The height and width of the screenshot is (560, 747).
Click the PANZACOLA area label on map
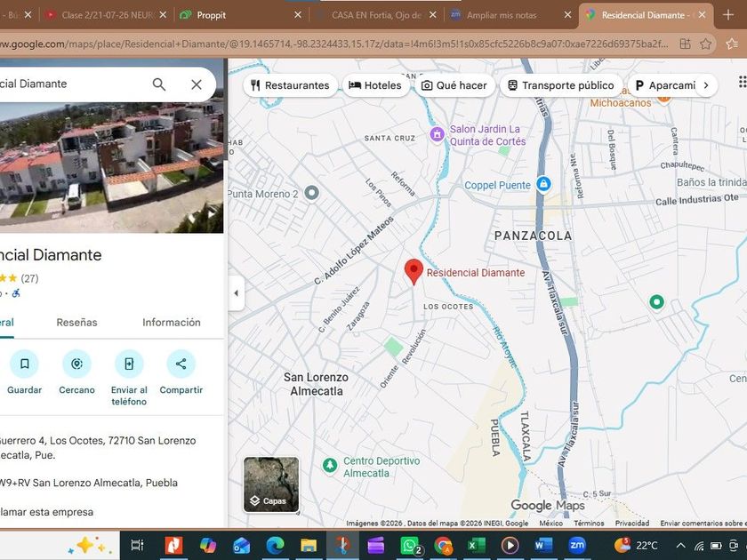click(x=533, y=236)
